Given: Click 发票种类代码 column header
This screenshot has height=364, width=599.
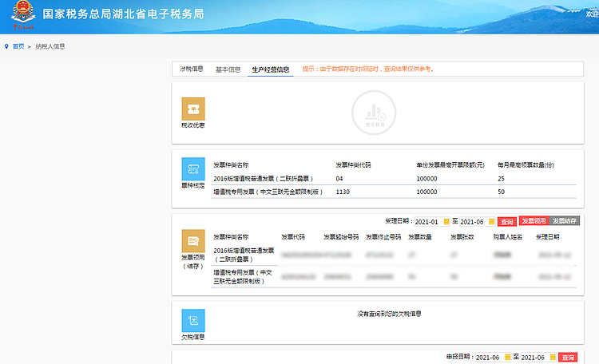Looking at the screenshot, I should coord(353,165).
